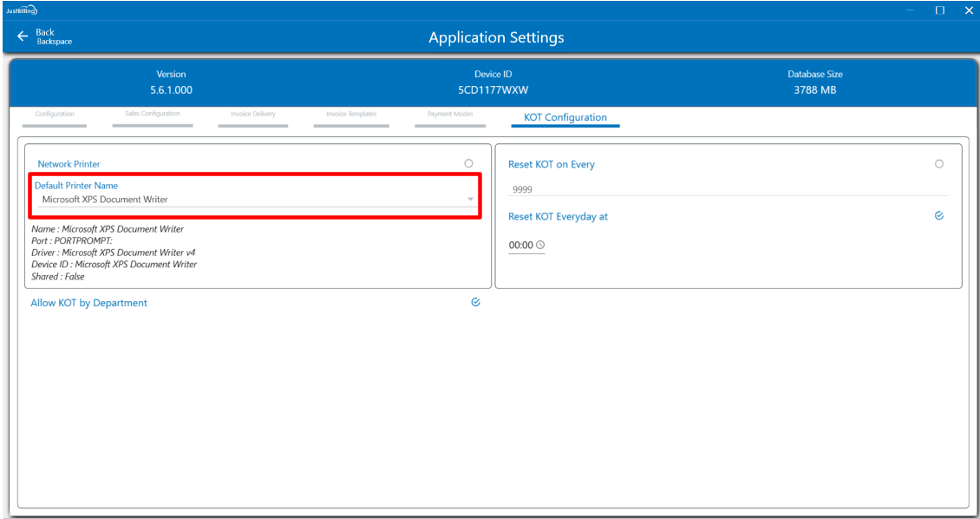Switch to the Configuration tab

tap(55, 115)
